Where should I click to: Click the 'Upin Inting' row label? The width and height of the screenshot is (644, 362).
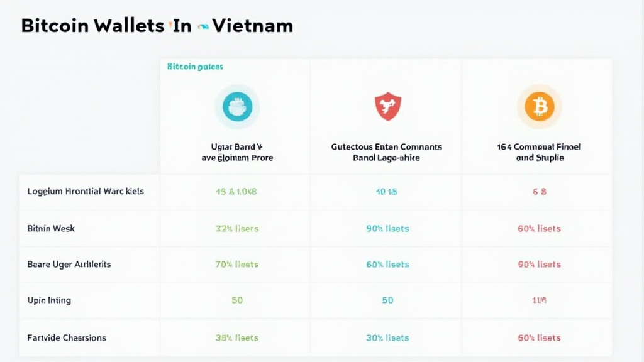click(49, 300)
